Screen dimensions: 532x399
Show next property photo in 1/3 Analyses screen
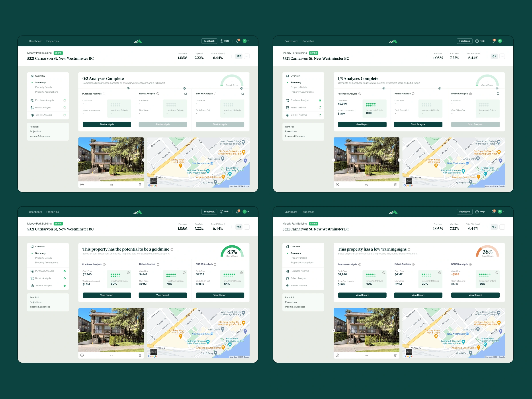(399, 160)
